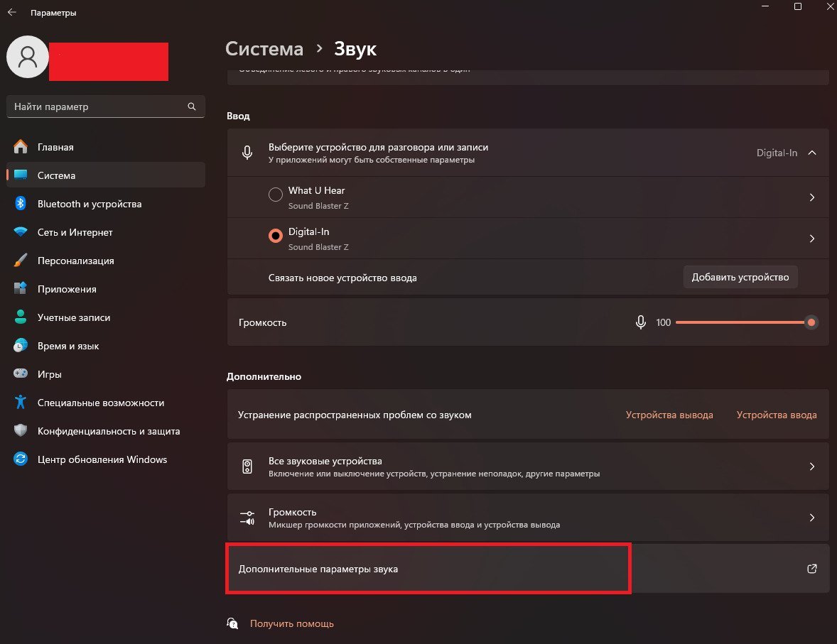Image resolution: width=837 pixels, height=644 pixels.
Task: Click Добавить устройство button
Action: [x=740, y=277]
